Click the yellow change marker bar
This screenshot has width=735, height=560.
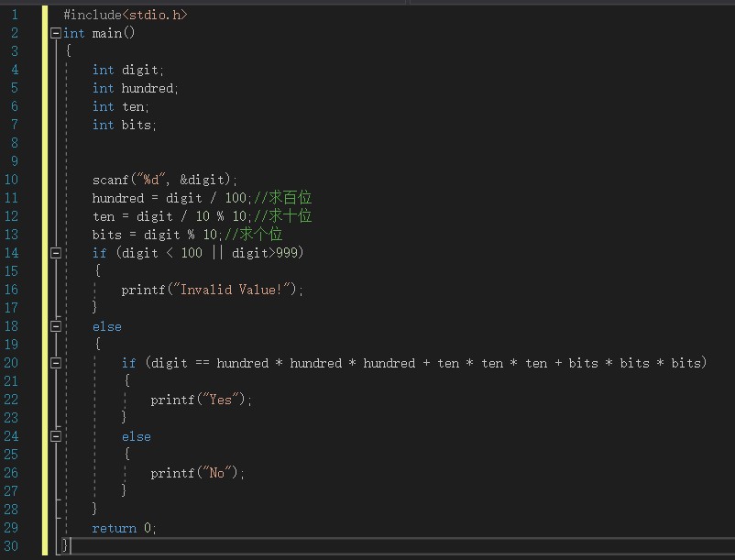pos(45,280)
